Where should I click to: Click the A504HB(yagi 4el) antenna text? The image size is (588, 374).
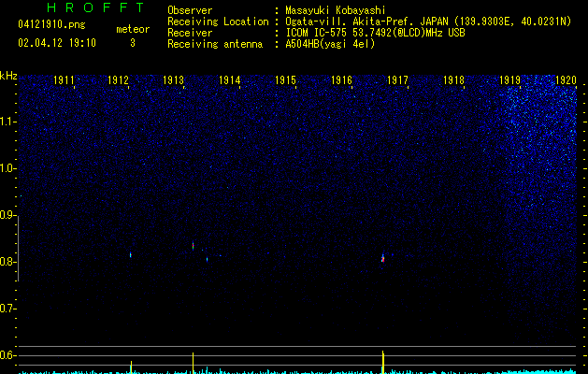point(330,44)
